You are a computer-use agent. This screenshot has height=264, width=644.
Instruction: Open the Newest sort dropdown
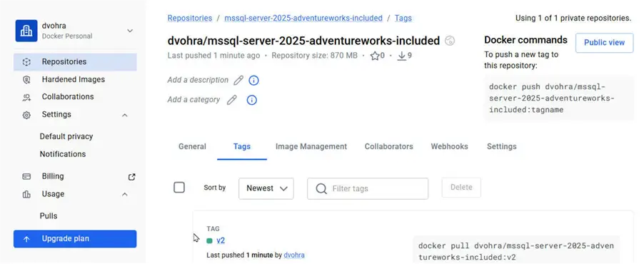pos(266,188)
